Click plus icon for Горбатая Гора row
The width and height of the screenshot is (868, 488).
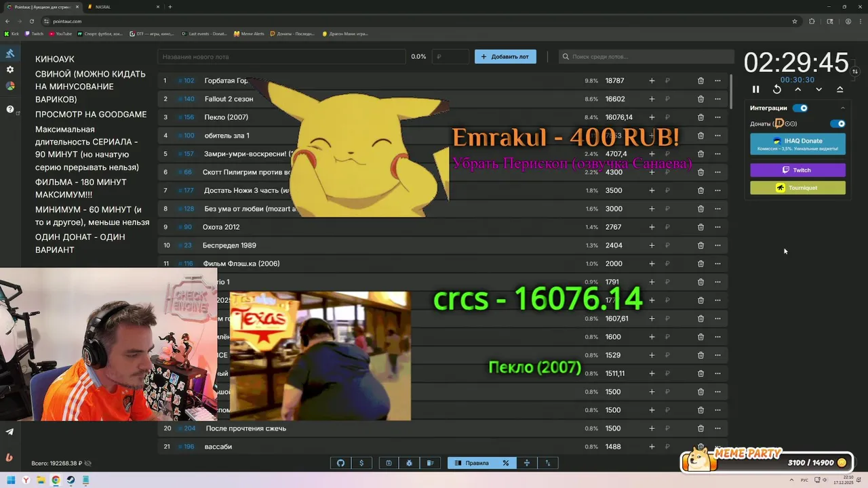652,81
